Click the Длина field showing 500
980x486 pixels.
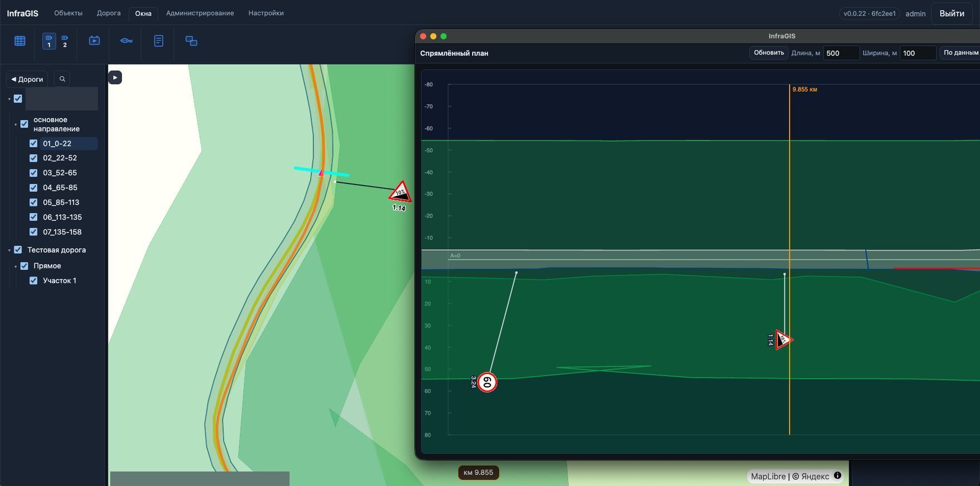pos(841,53)
